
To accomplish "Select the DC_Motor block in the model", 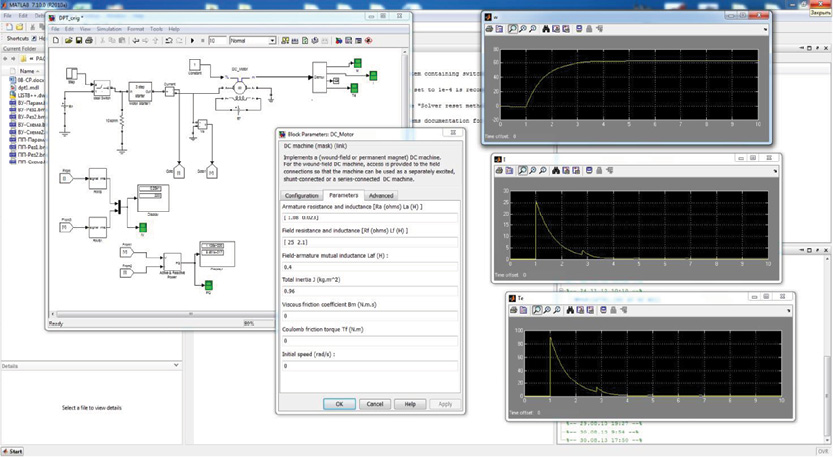I will tap(240, 88).
